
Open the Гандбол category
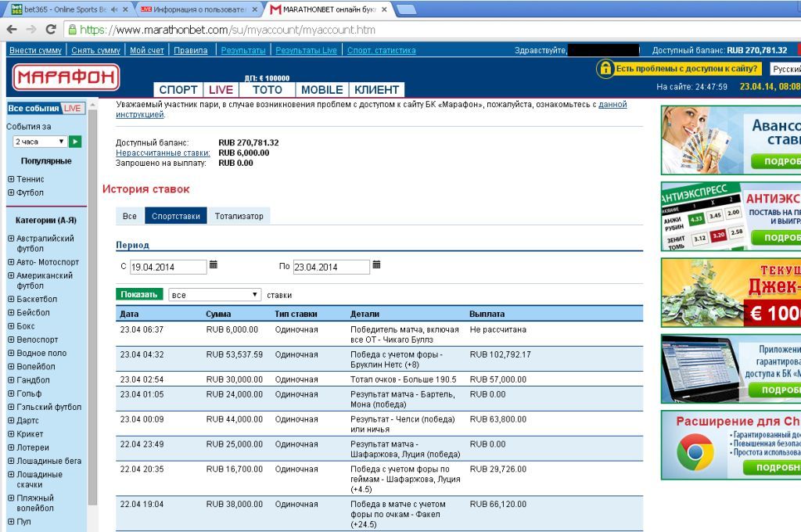pyautogui.click(x=33, y=379)
